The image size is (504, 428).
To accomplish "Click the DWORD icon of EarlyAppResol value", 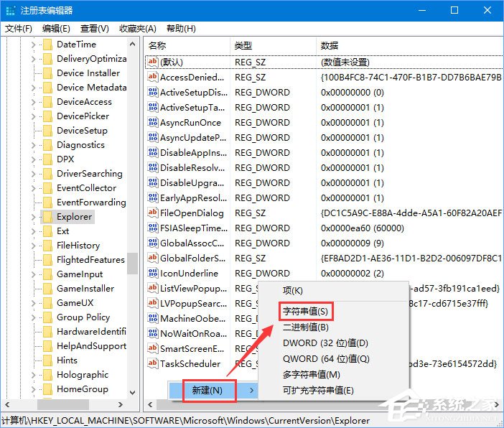I will [x=152, y=197].
